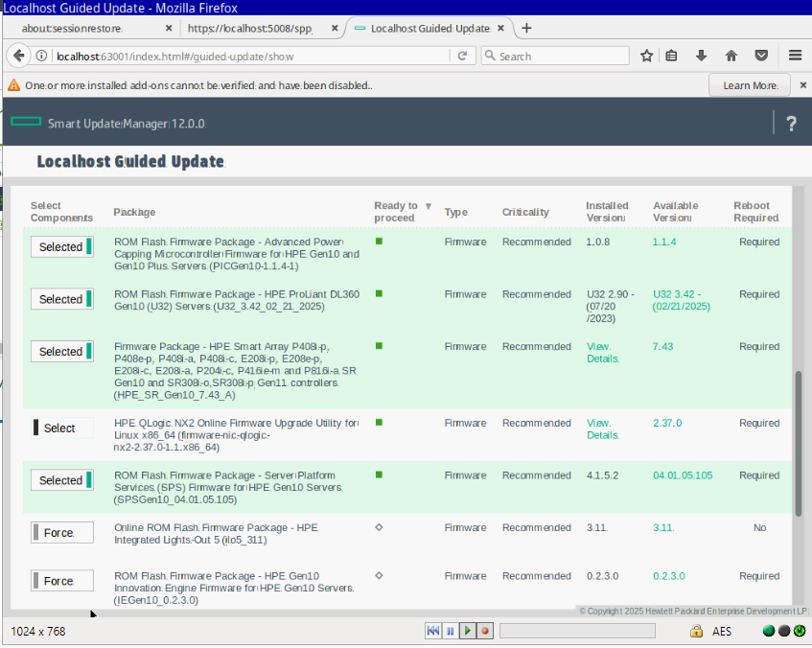The height and width of the screenshot is (648, 812).
Task: Sort by the Ready to proceed arrow
Action: coord(429,206)
